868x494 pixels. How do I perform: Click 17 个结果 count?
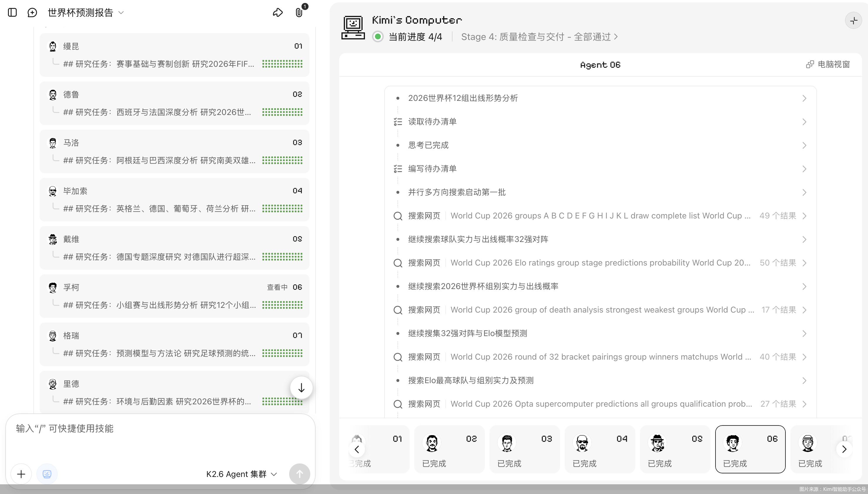(778, 310)
